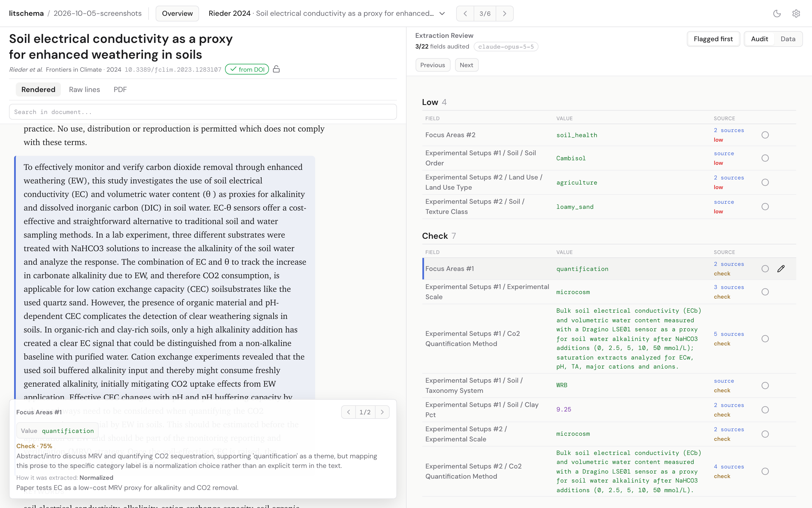Show previous source in Focus Areas popup
Viewport: 812px width, 508px height.
348,412
